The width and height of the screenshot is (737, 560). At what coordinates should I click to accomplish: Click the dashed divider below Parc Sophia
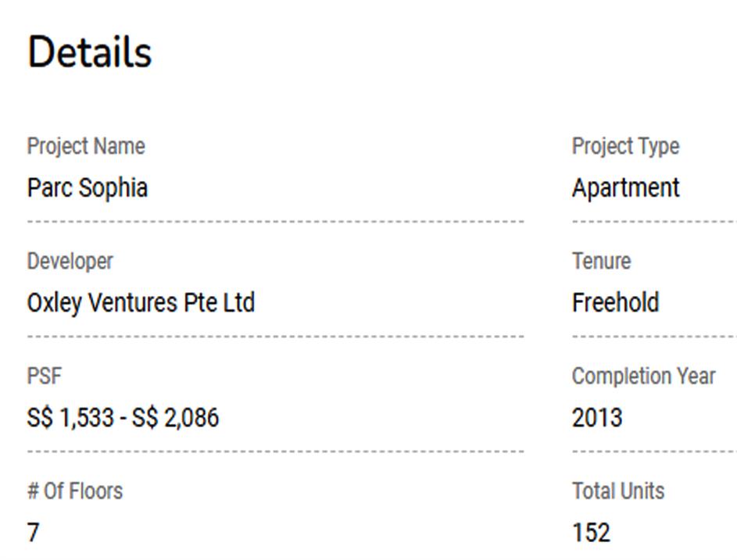pos(275,222)
